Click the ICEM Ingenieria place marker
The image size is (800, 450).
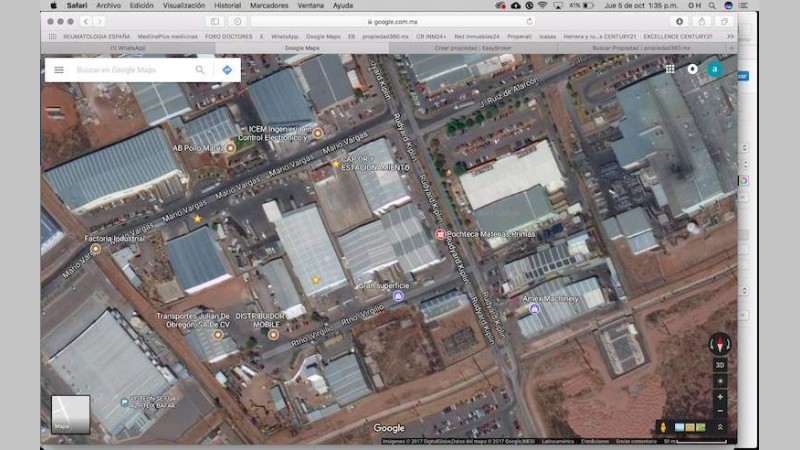(x=318, y=133)
